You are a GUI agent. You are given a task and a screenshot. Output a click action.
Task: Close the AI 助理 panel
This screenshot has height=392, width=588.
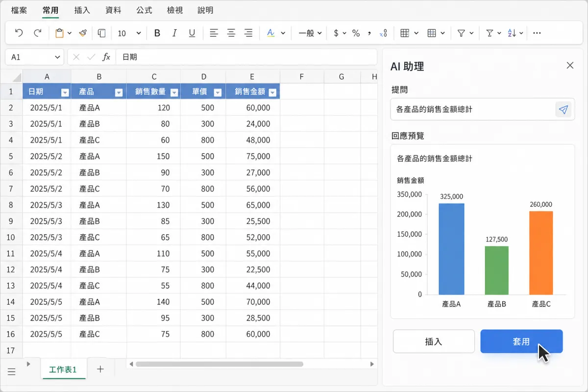[x=570, y=66]
